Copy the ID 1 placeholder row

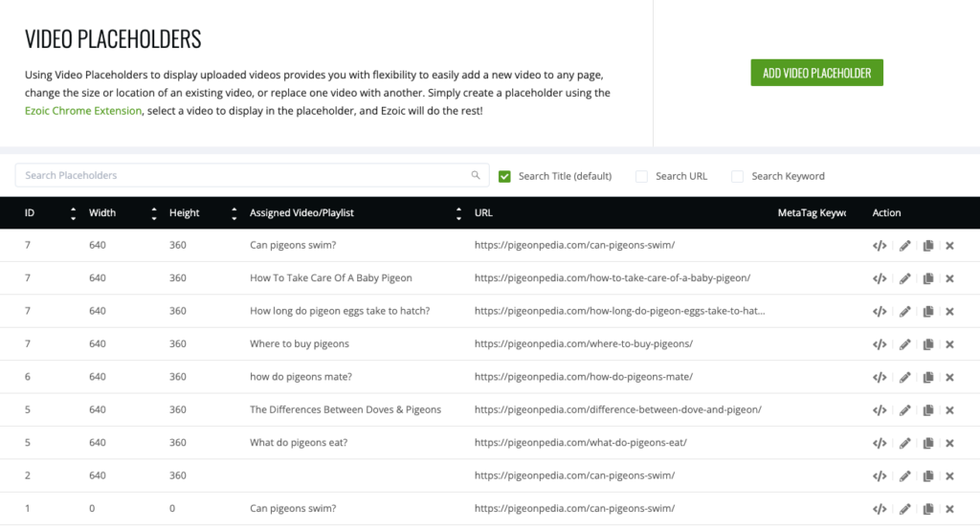(928, 509)
